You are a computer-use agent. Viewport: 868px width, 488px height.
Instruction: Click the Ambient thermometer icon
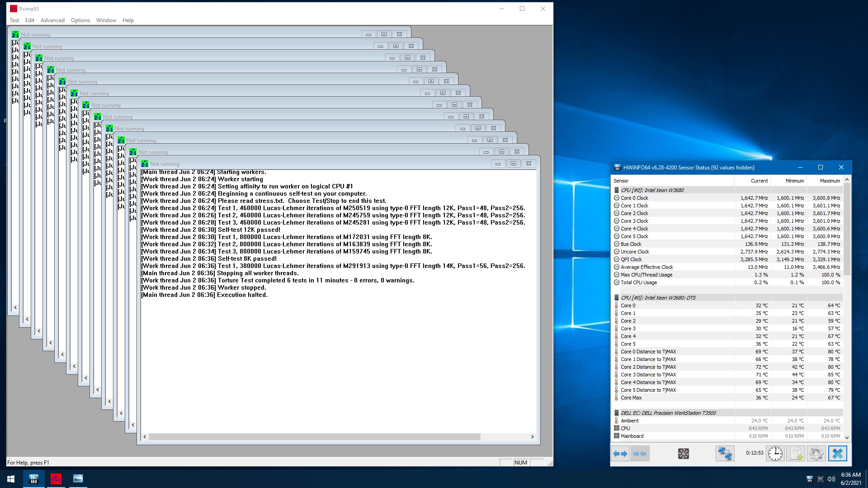click(617, 421)
